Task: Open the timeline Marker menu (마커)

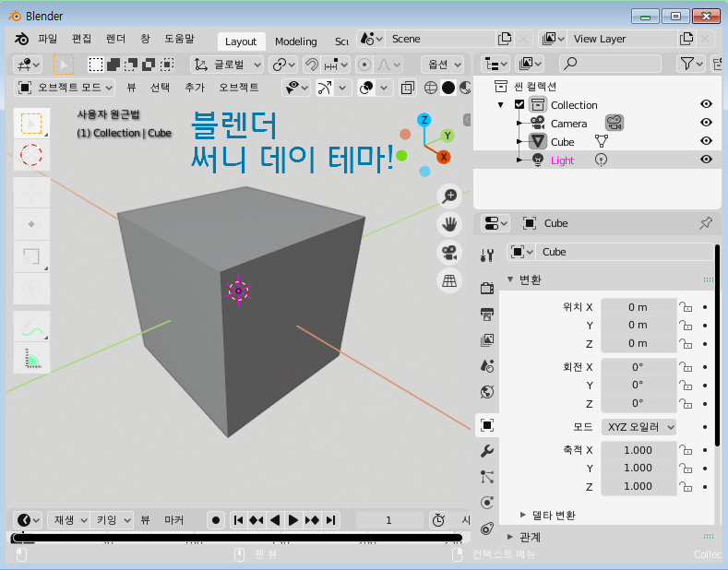Action: coord(174,520)
